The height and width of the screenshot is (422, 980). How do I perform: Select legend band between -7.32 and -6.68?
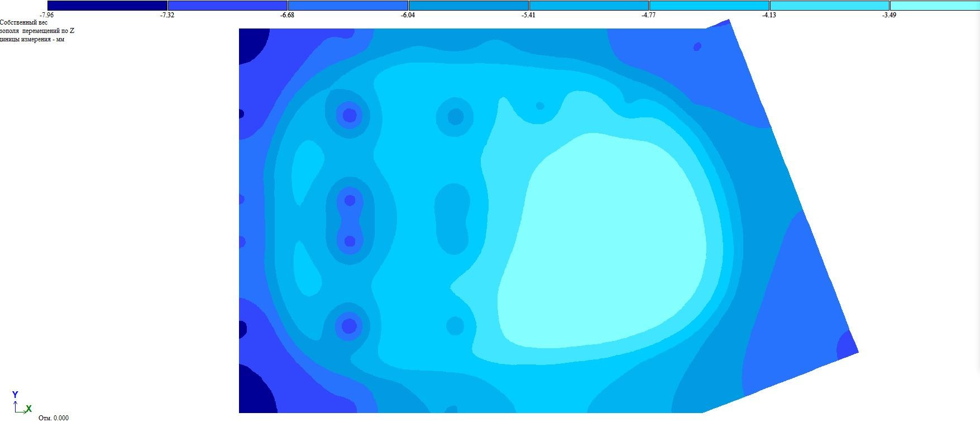click(227, 6)
